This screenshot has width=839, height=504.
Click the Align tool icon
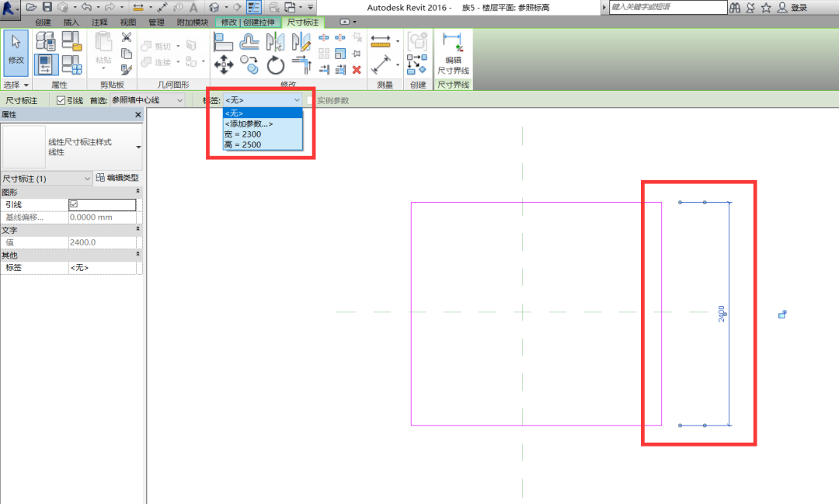coord(223,41)
